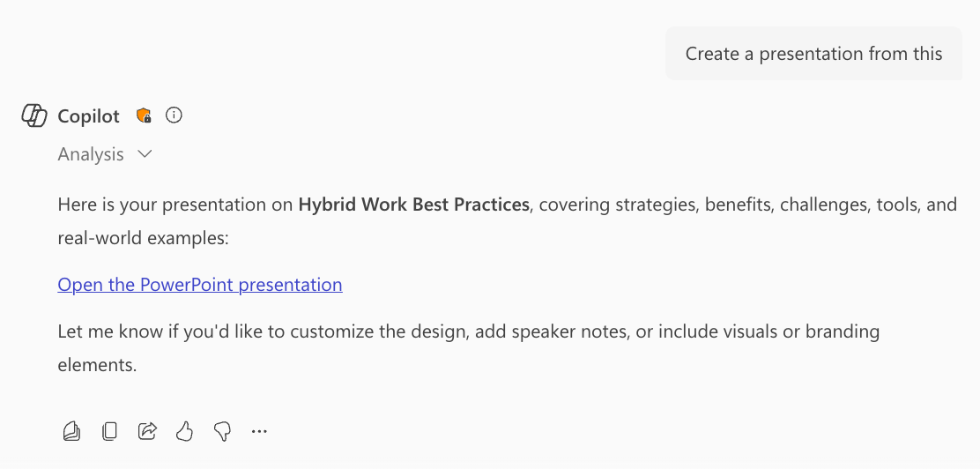Click the word 'elements.' on the last line
Viewport: 980px width, 469px height.
97,364
